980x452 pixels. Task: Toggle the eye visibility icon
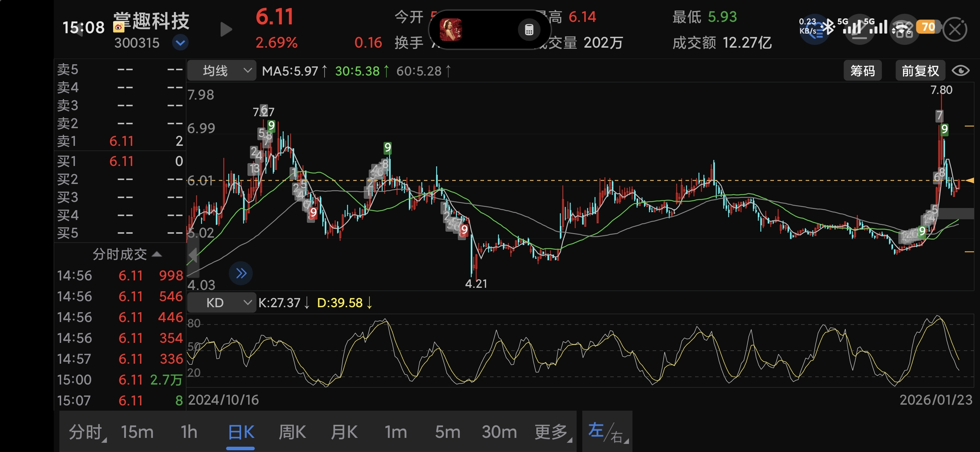tap(960, 71)
